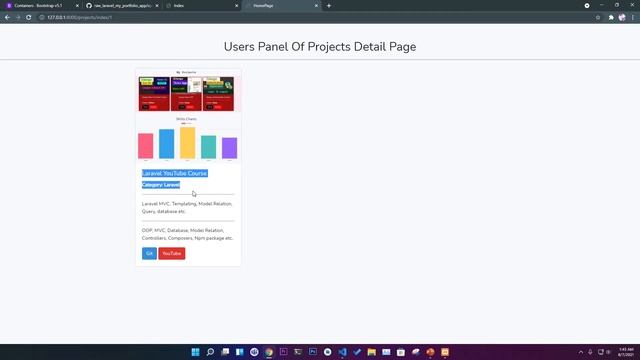Open Google Chrome from taskbar

(269, 352)
